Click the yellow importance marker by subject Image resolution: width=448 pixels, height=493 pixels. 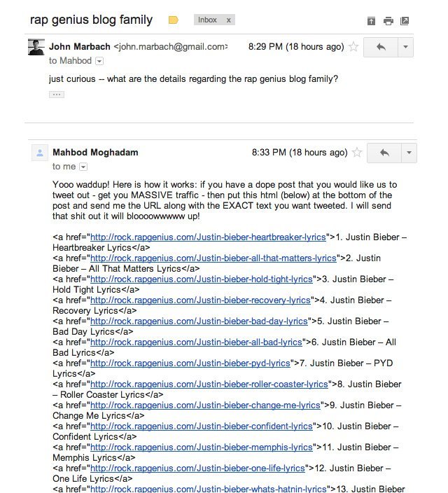click(x=174, y=20)
